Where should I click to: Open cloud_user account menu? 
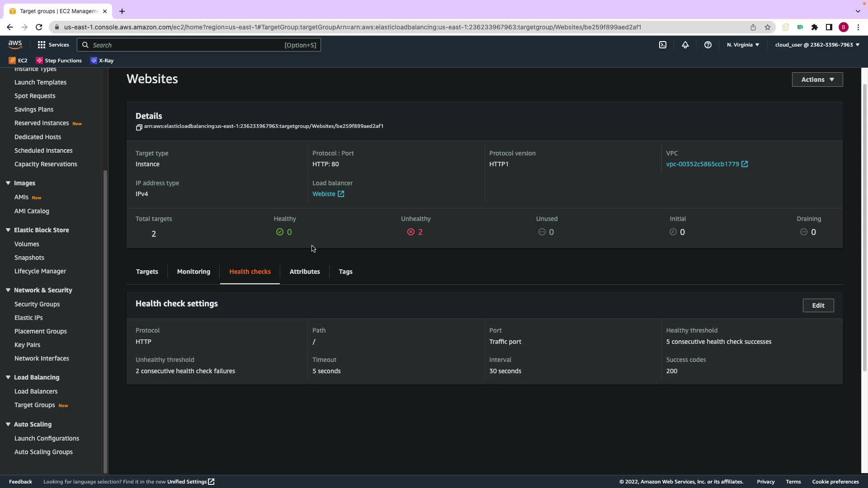pyautogui.click(x=817, y=45)
